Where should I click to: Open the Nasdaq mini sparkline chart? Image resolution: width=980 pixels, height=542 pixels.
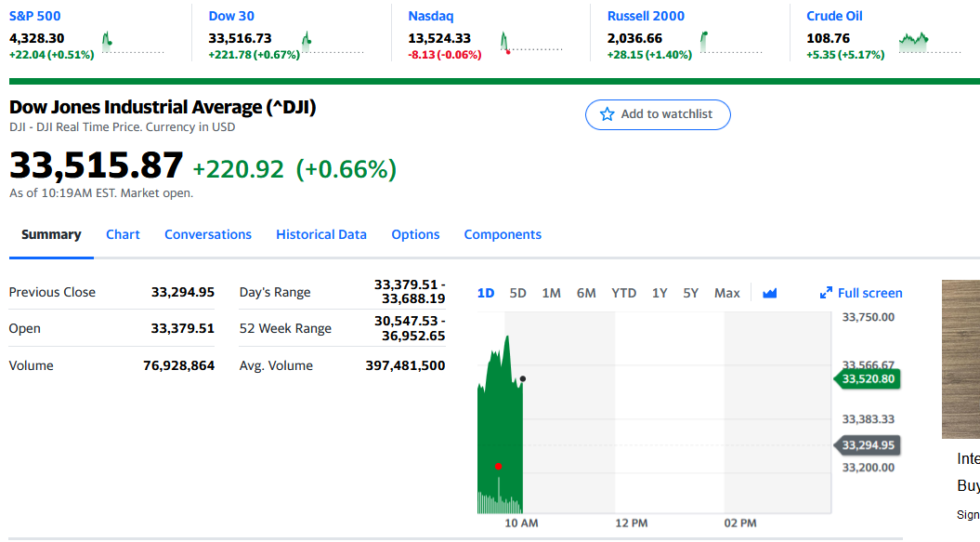pos(531,44)
